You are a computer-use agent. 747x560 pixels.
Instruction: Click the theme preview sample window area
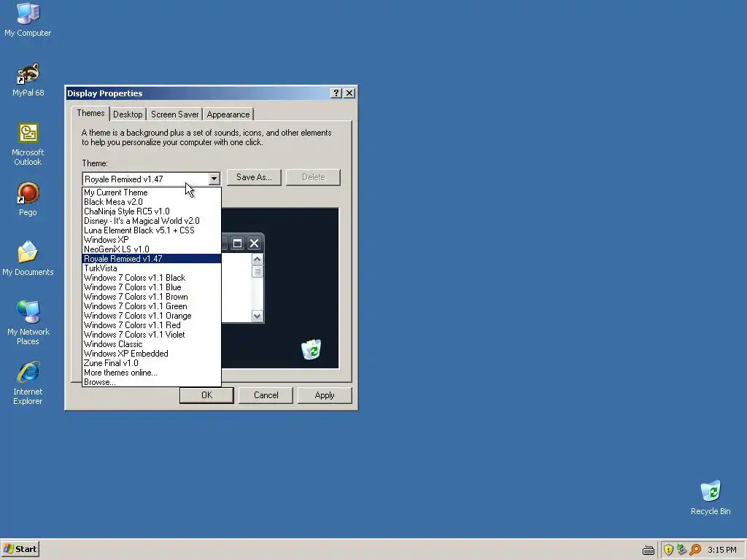[x=242, y=278]
